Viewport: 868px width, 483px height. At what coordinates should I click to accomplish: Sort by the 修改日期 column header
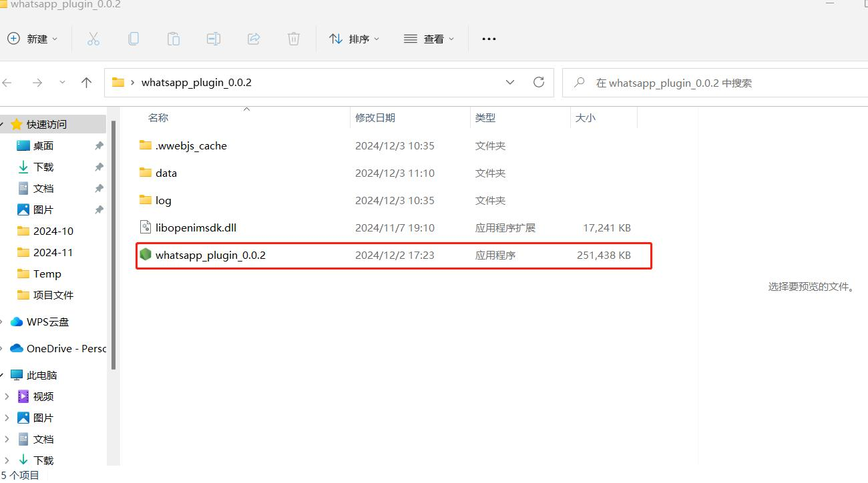pyautogui.click(x=375, y=117)
